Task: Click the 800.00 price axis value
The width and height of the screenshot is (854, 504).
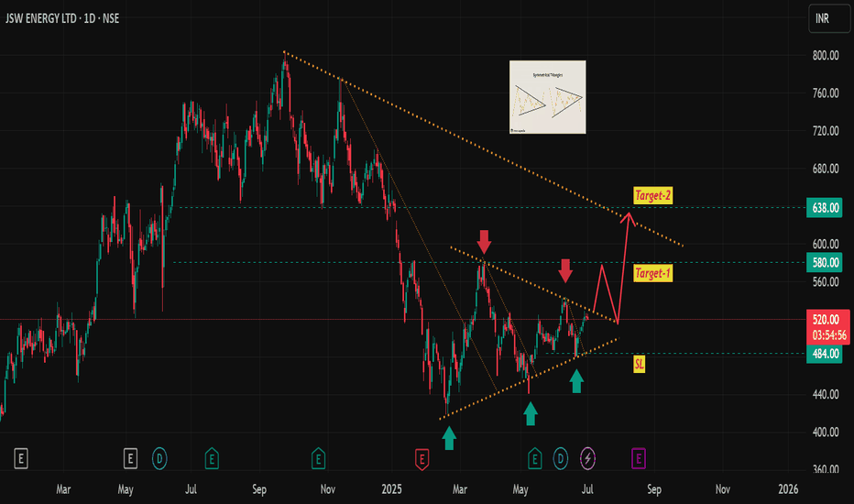Action: (x=825, y=56)
